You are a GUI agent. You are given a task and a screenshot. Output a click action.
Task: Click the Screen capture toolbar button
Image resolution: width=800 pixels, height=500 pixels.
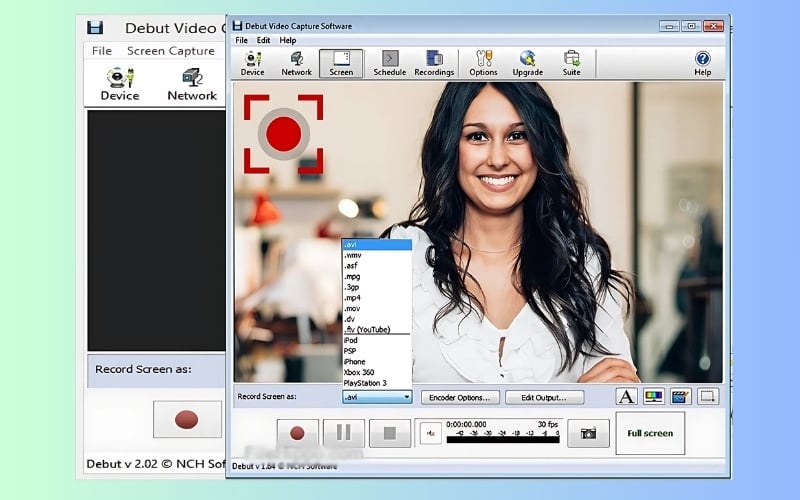coord(341,64)
